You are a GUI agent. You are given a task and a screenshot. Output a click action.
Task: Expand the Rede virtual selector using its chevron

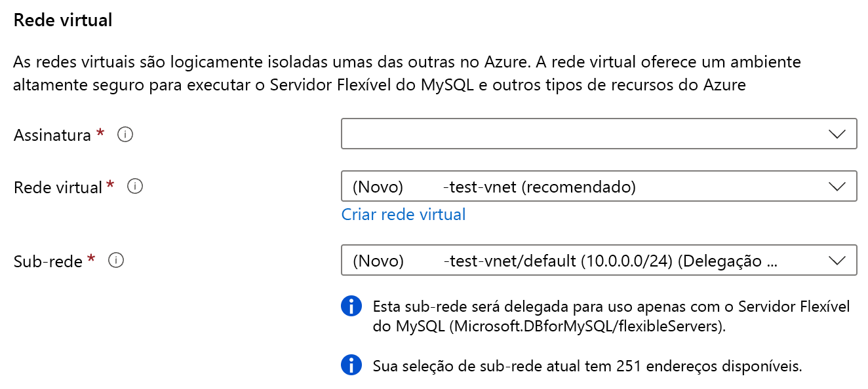pyautogui.click(x=837, y=186)
